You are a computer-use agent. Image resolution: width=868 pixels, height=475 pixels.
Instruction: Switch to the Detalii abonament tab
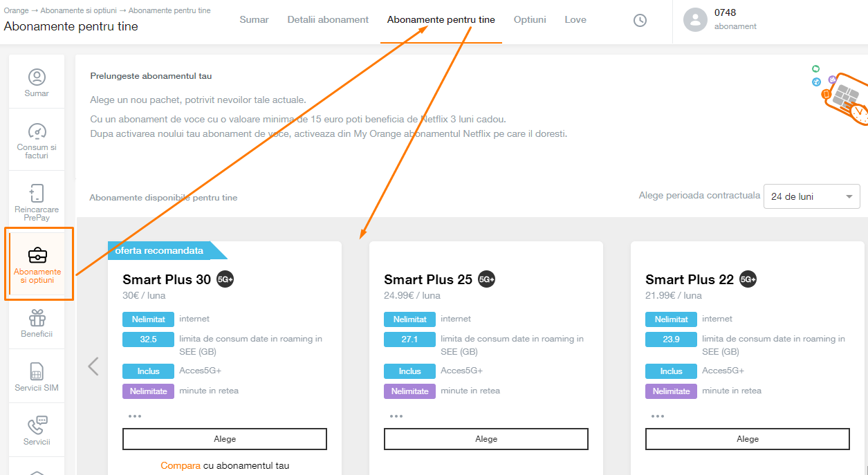click(x=328, y=20)
